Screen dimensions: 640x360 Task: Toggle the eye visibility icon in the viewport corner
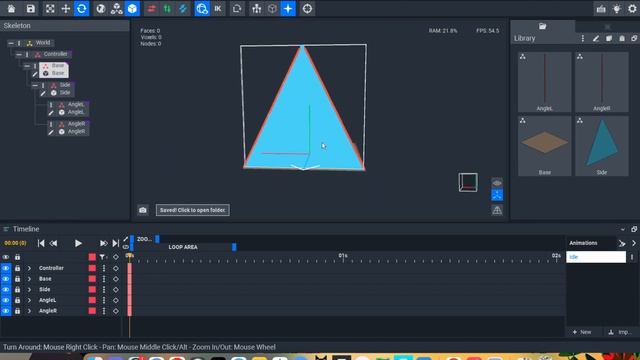[x=497, y=182]
